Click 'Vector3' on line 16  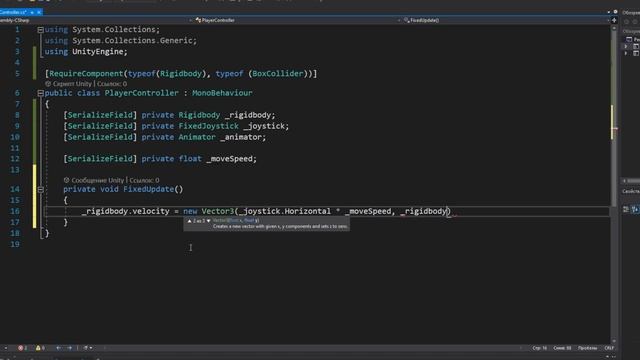point(218,211)
